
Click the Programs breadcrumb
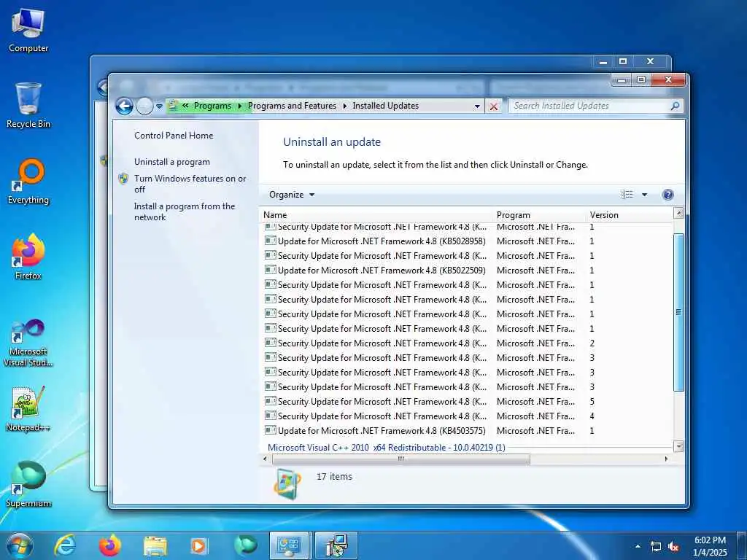212,106
